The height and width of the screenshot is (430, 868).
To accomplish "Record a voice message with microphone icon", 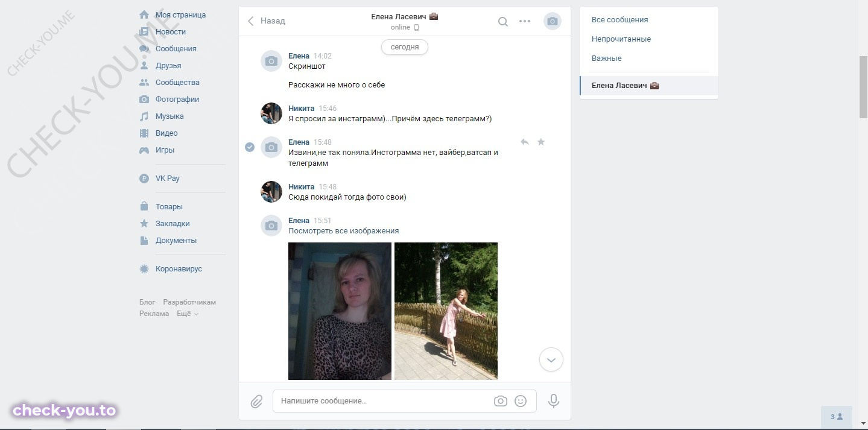I will (x=553, y=401).
